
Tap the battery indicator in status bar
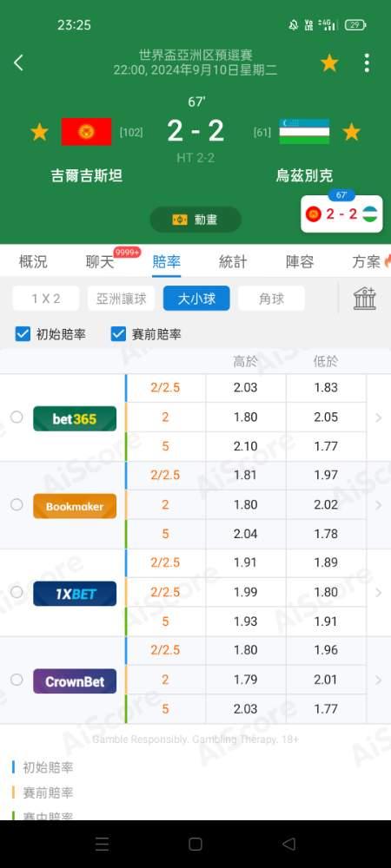click(x=355, y=25)
